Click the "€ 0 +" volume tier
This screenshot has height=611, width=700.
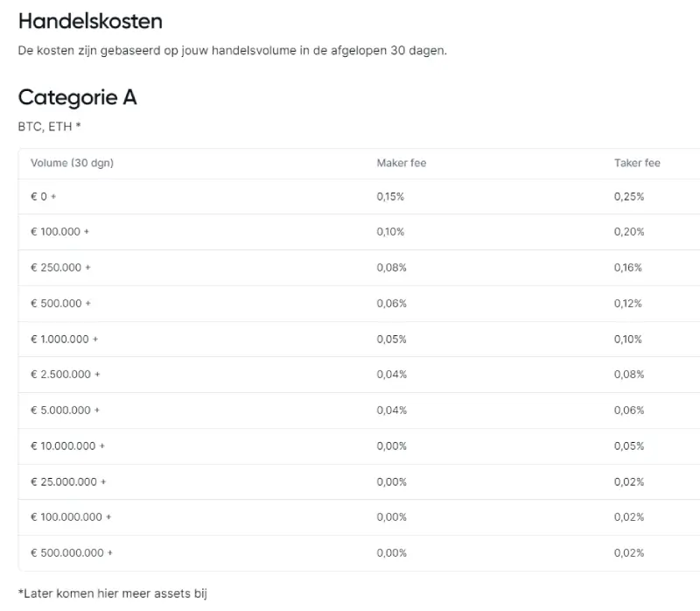coord(44,197)
